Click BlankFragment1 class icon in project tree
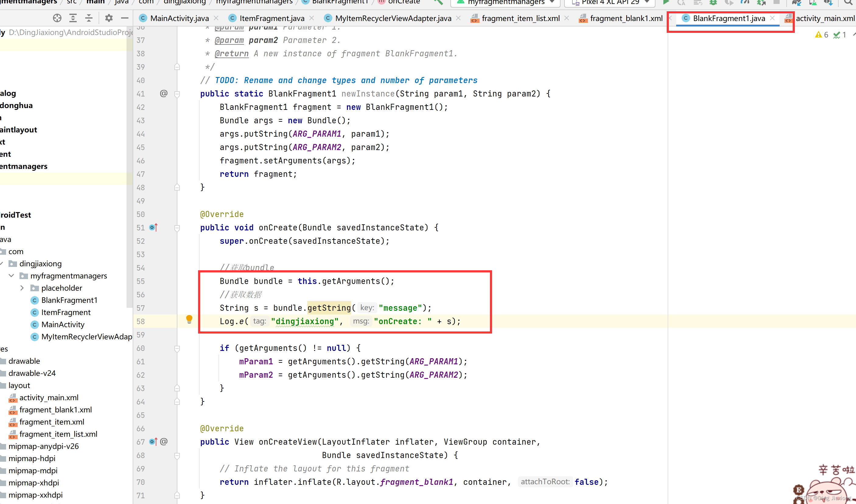The height and width of the screenshot is (504, 856). point(34,300)
